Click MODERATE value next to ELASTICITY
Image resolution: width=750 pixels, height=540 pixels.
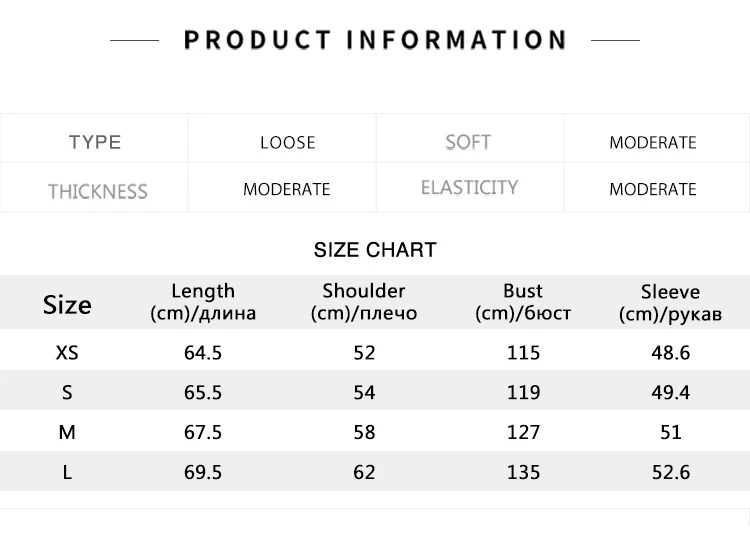click(x=656, y=187)
